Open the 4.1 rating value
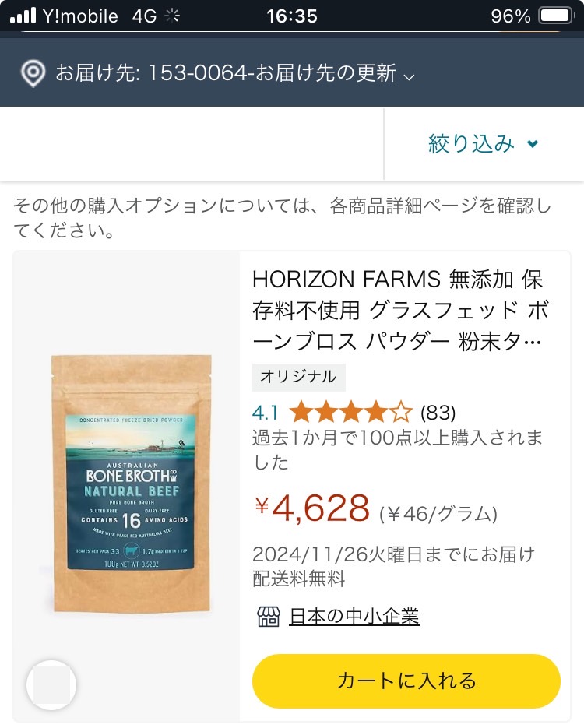584x728 pixels. (265, 413)
